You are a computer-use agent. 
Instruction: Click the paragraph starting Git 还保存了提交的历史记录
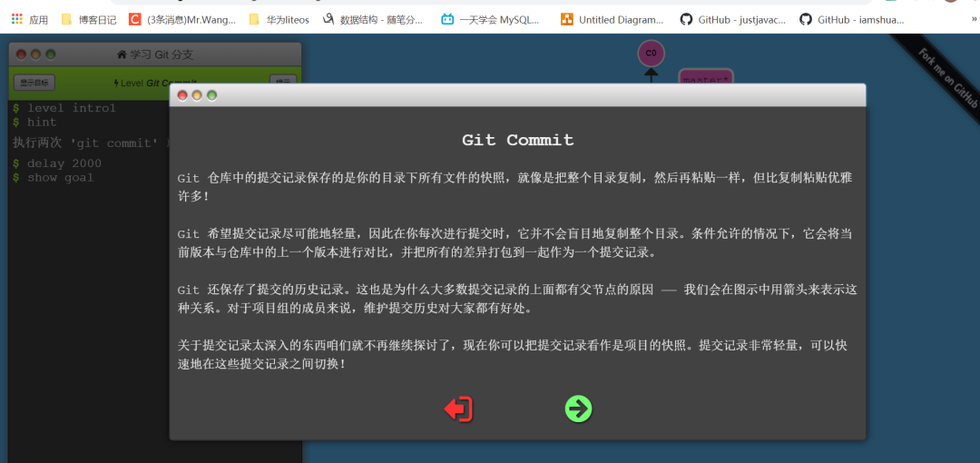coord(516,299)
